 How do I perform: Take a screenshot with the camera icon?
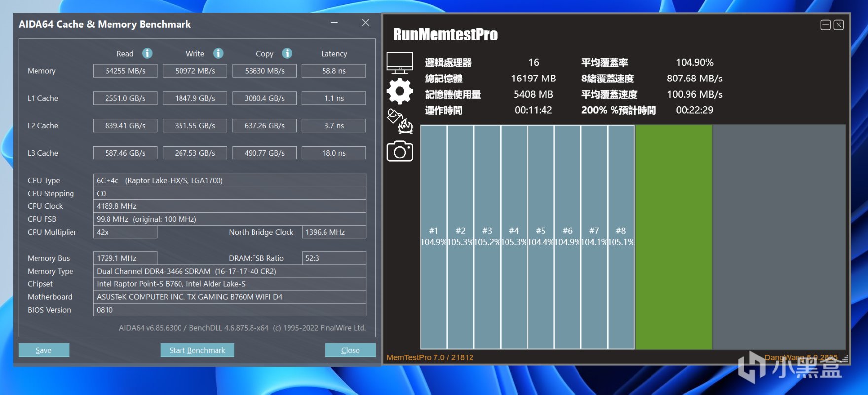(400, 151)
